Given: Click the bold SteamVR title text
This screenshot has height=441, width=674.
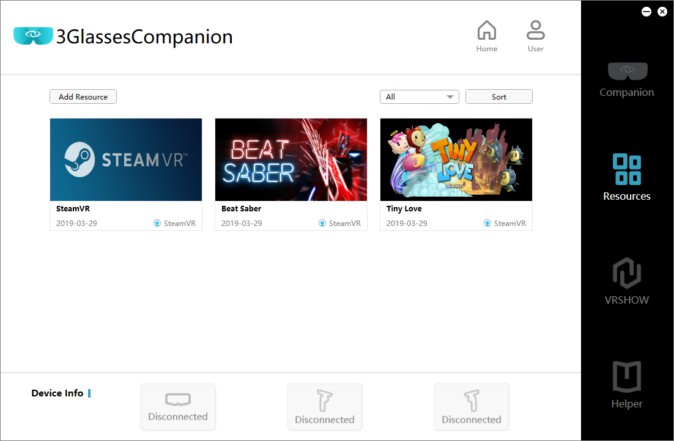Looking at the screenshot, I should pyautogui.click(x=73, y=208).
